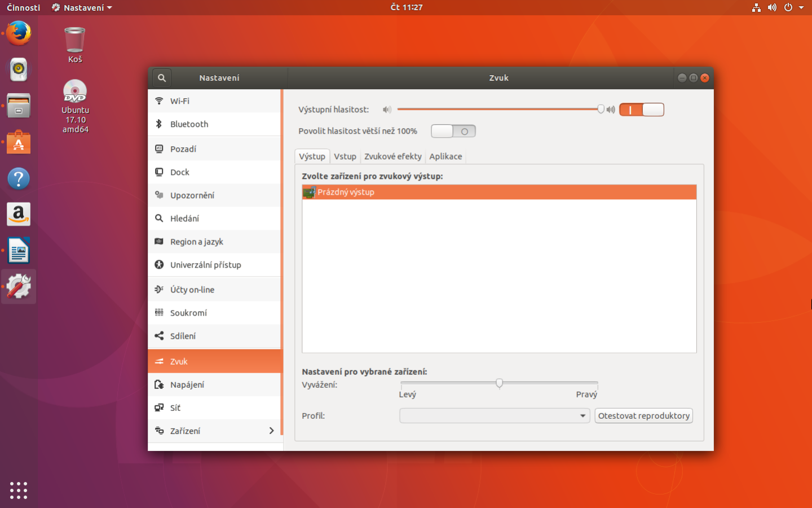Click the Show Applications grid icon

19,491
